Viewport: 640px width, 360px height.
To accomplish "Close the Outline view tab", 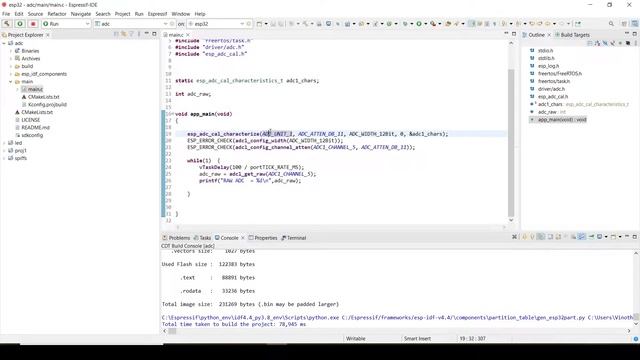I will [x=549, y=35].
